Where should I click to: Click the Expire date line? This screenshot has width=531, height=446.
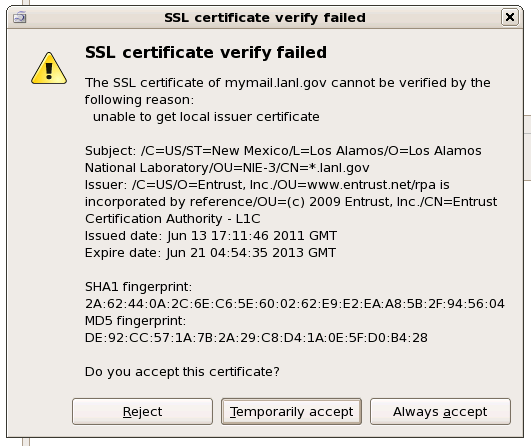coord(210,253)
